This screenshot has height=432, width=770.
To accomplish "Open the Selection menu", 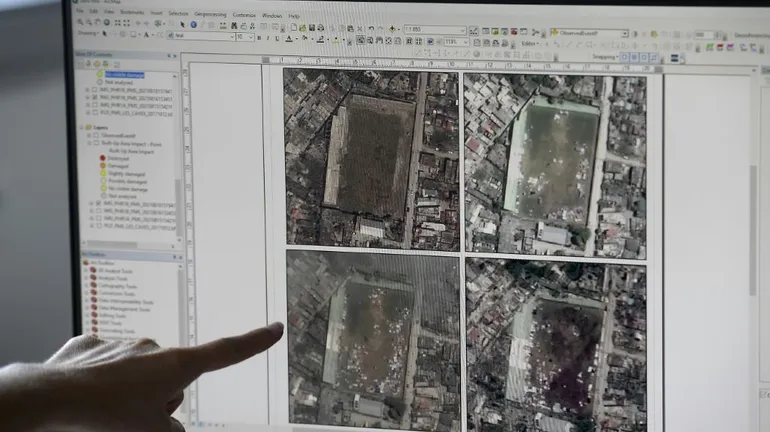I will (x=178, y=15).
